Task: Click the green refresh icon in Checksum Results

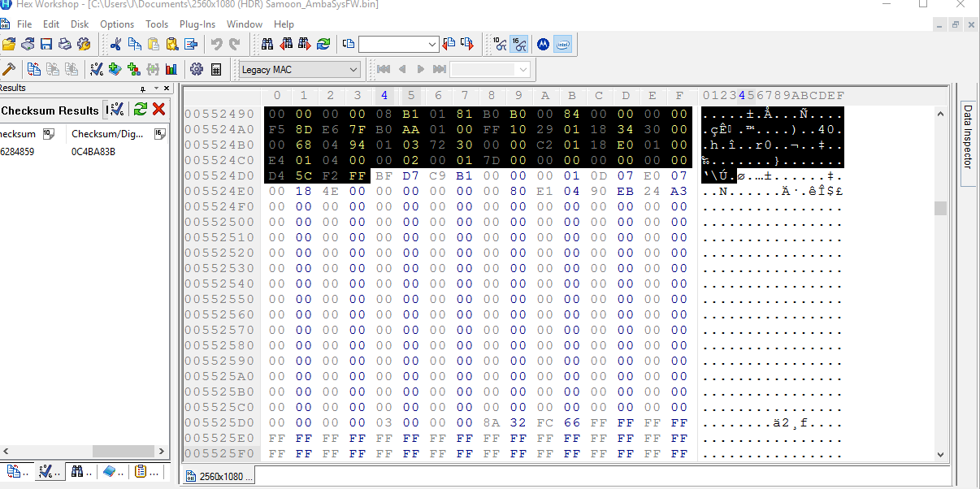Action: (141, 110)
